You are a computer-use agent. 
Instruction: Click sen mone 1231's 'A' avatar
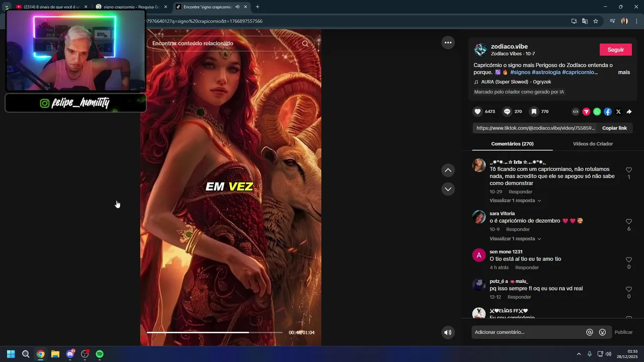478,255
